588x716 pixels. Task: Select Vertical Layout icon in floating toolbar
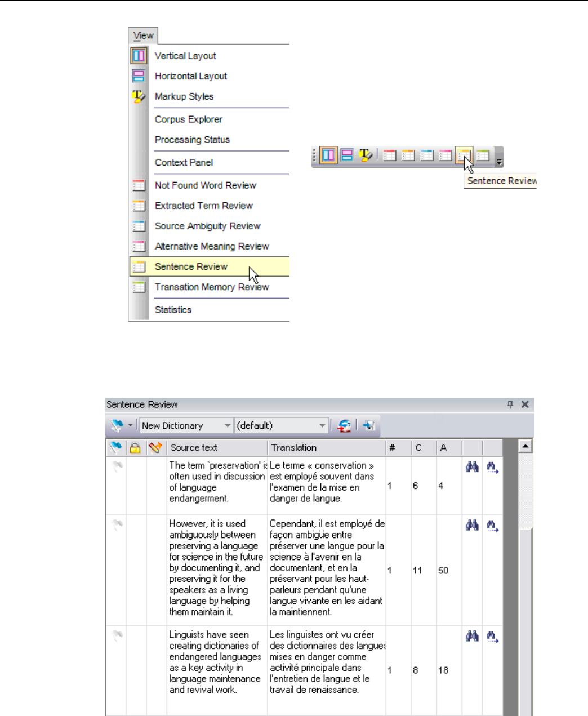pos(328,155)
